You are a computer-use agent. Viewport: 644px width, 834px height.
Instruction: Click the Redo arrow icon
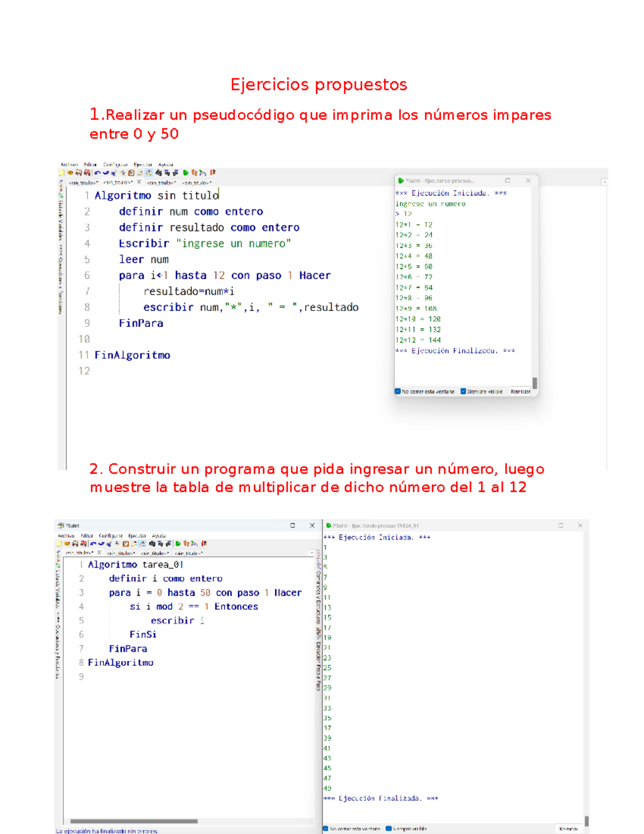(x=105, y=172)
